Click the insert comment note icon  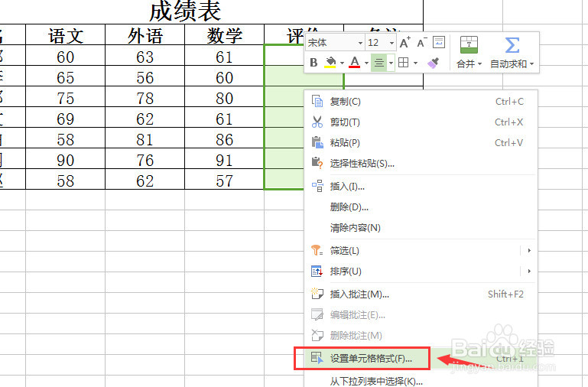317,294
